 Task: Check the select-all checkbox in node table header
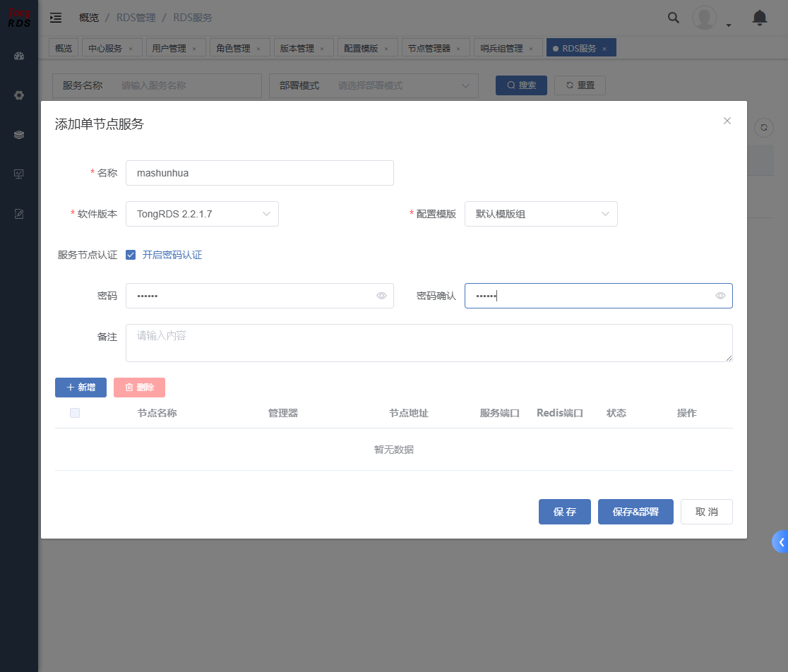(x=75, y=413)
